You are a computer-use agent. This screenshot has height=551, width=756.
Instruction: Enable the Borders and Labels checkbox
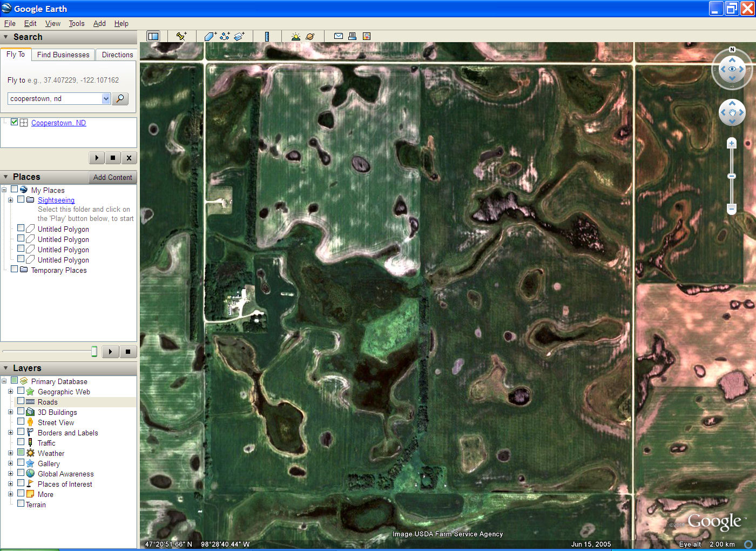(21, 432)
